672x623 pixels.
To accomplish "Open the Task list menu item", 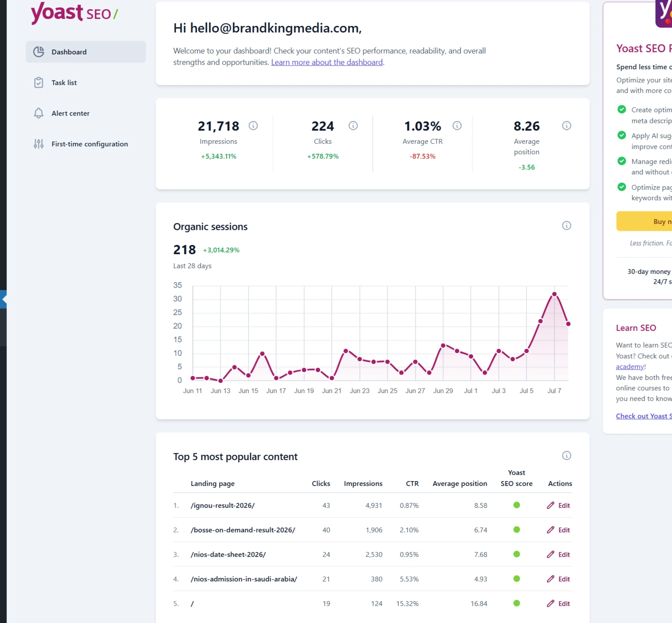I will [x=85, y=82].
